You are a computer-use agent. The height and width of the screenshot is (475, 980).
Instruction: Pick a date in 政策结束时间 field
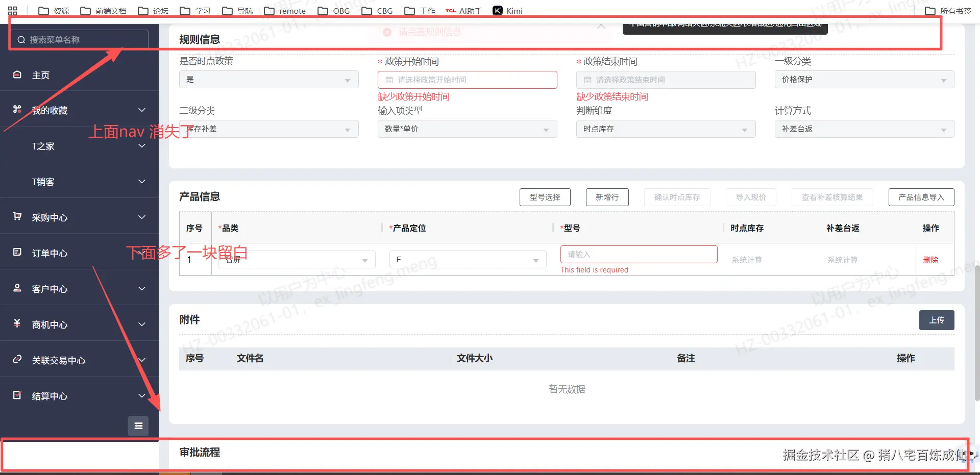(666, 80)
